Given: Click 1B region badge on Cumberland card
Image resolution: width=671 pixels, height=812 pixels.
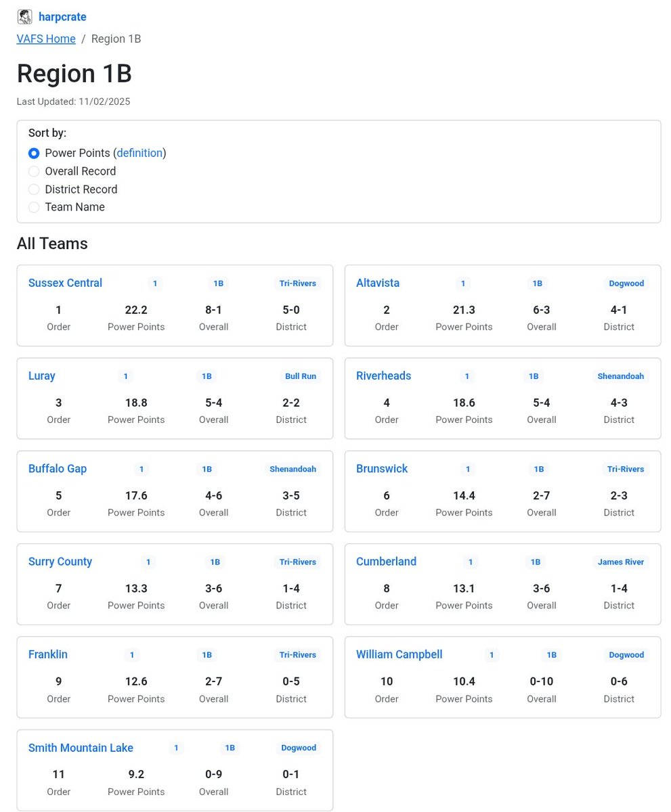Looking at the screenshot, I should [536, 562].
